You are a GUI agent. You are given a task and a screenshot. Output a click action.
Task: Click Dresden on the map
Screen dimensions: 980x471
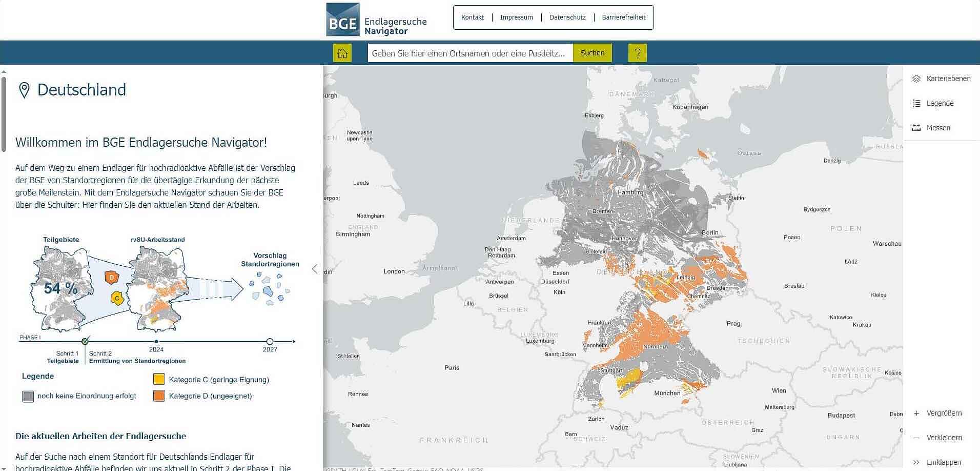(718, 288)
